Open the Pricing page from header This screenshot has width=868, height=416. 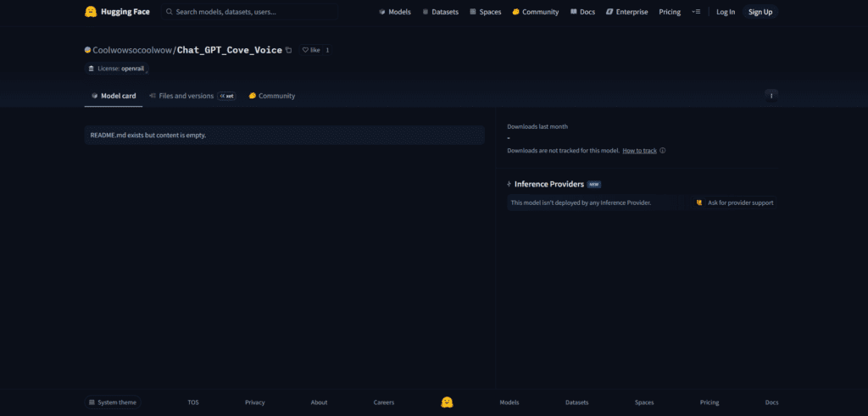click(670, 12)
